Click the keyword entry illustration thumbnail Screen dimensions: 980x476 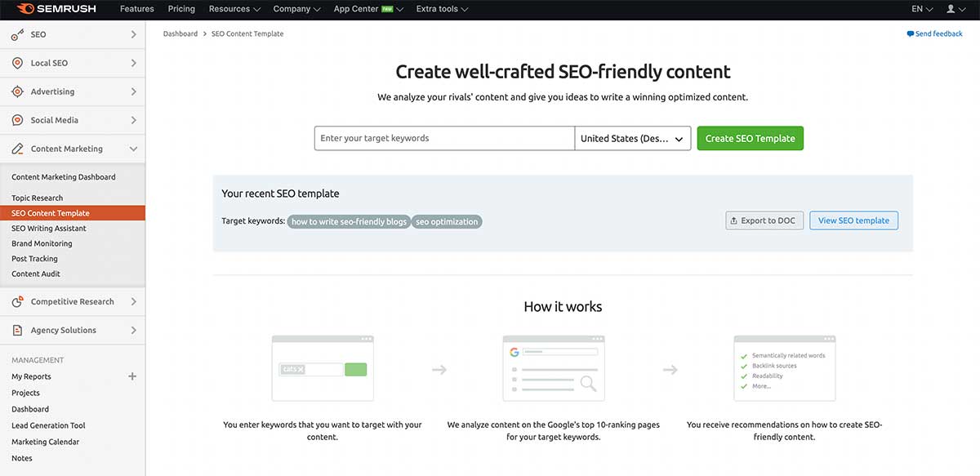click(323, 368)
